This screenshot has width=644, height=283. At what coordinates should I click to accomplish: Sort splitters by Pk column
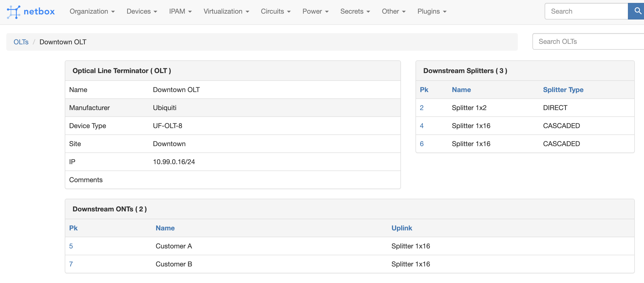coord(424,90)
